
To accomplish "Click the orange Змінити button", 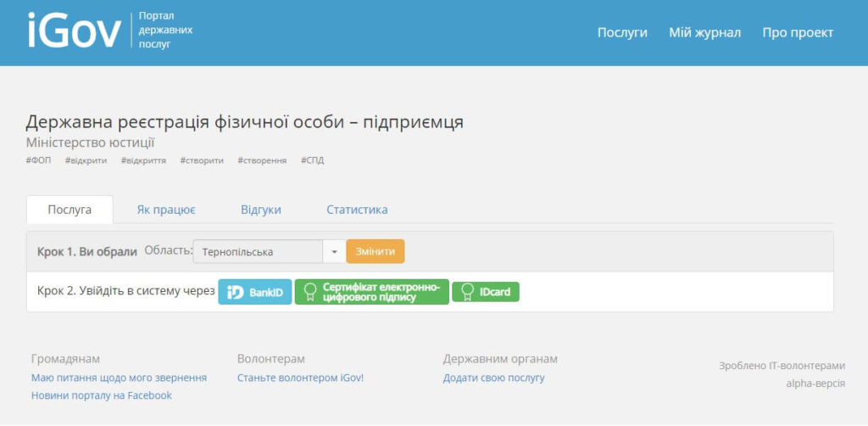I will (376, 251).
